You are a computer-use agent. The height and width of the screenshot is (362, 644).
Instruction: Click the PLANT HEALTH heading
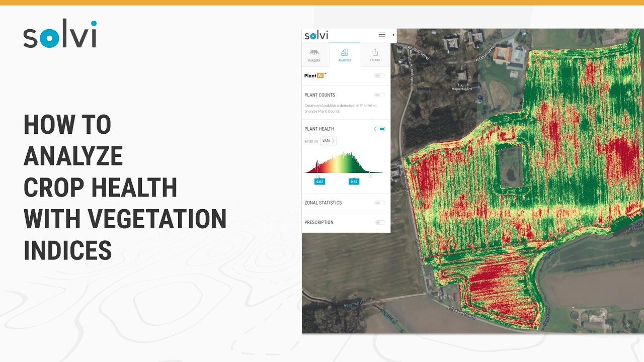pyautogui.click(x=319, y=129)
